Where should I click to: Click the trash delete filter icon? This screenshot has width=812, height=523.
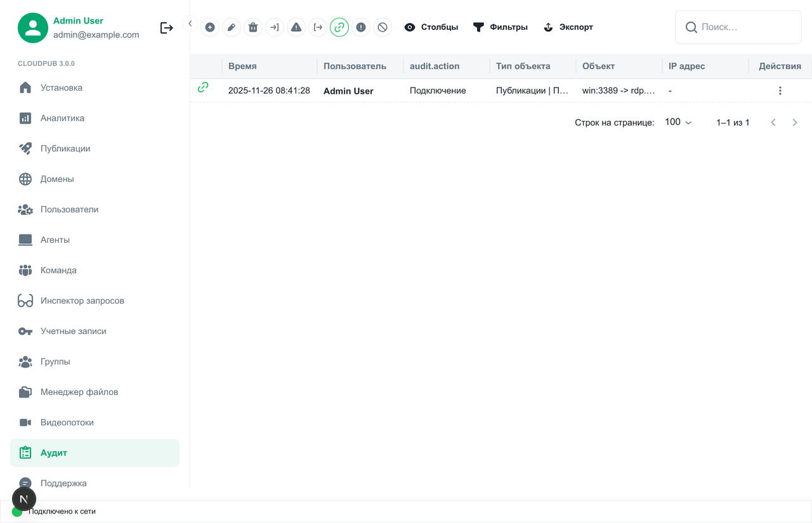tap(253, 27)
